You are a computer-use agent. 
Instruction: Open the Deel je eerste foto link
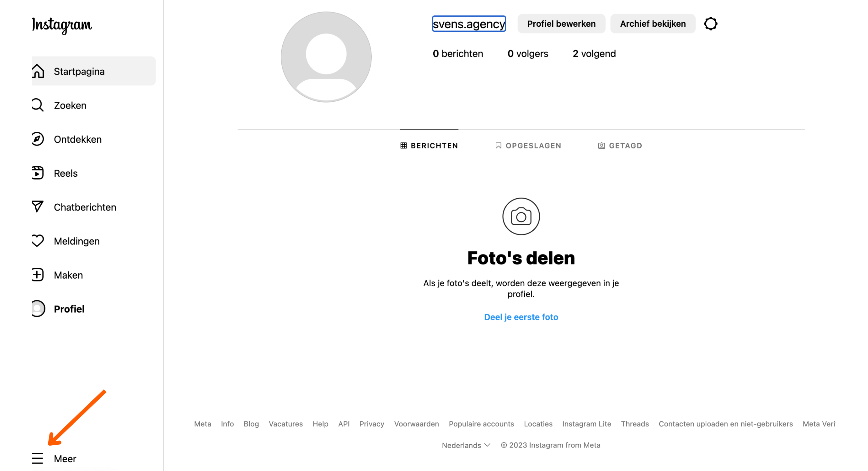coord(521,317)
